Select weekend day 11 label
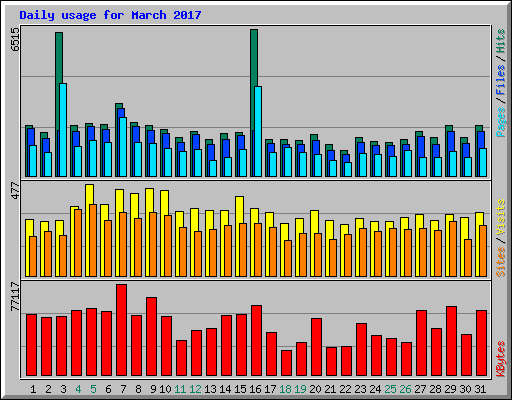This screenshot has width=512, height=400. (x=180, y=389)
